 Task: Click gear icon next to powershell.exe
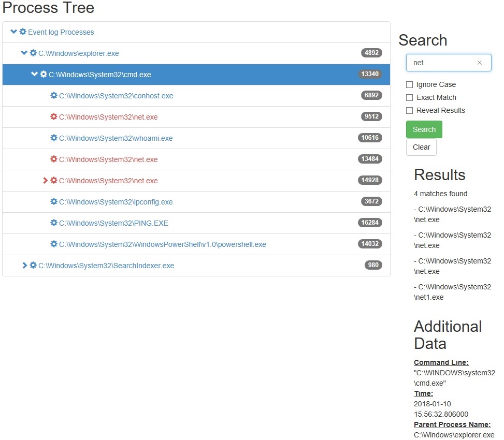[54, 244]
